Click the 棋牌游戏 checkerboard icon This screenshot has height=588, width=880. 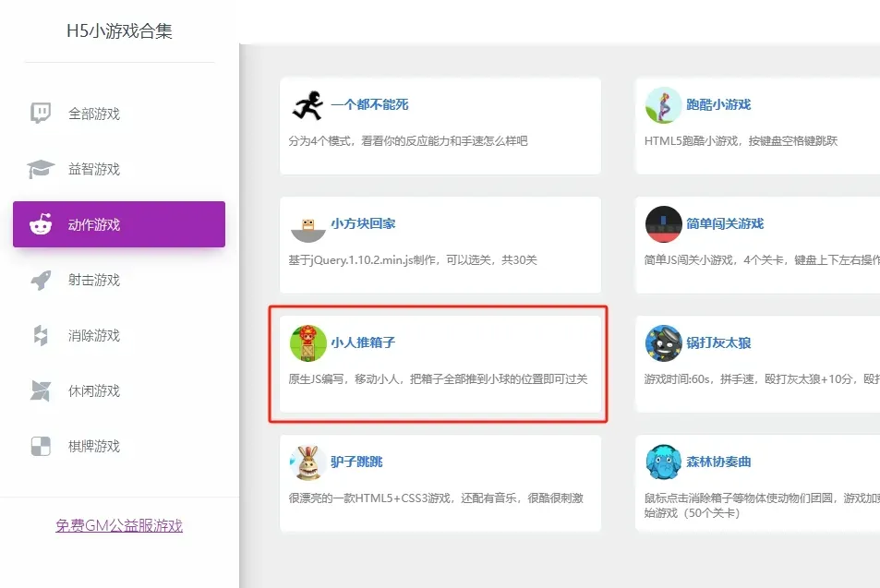pyautogui.click(x=41, y=447)
